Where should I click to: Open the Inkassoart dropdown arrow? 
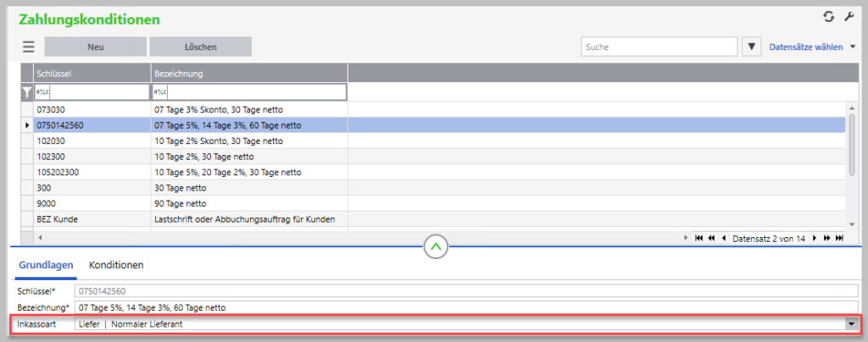click(x=849, y=324)
